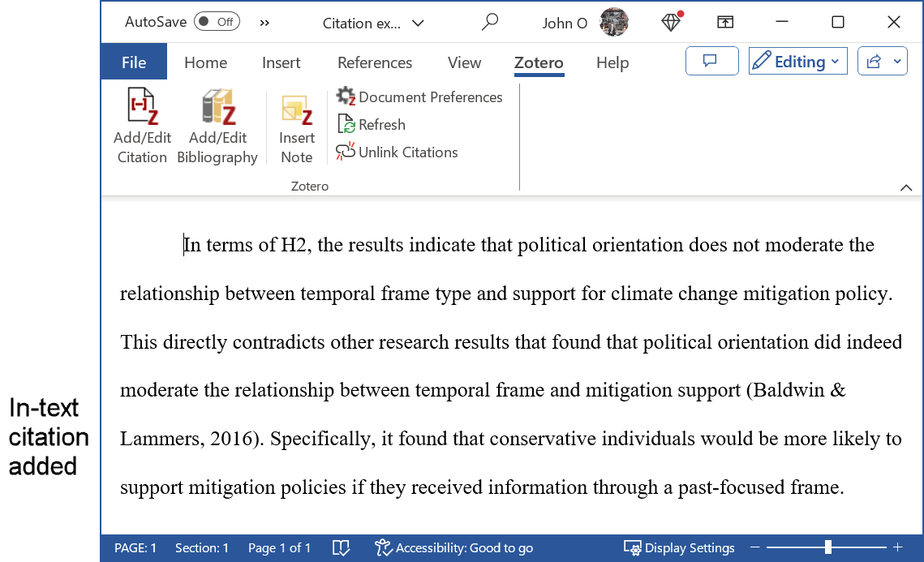Open the Zotero ribbon tab

coord(539,62)
